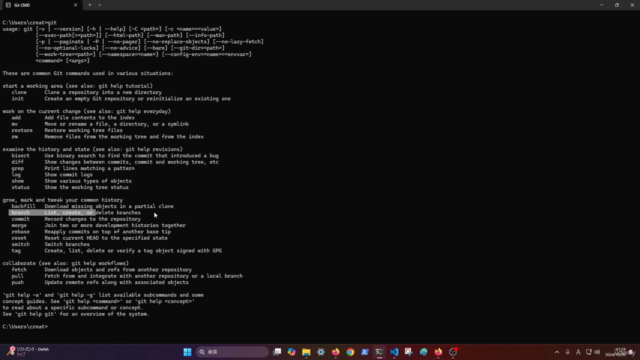
Task: Open Visual Studio Code from the taskbar
Action: [394, 352]
